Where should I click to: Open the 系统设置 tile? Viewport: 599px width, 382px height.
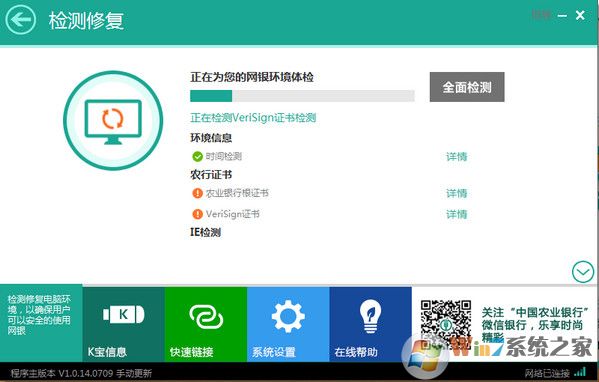click(288, 324)
